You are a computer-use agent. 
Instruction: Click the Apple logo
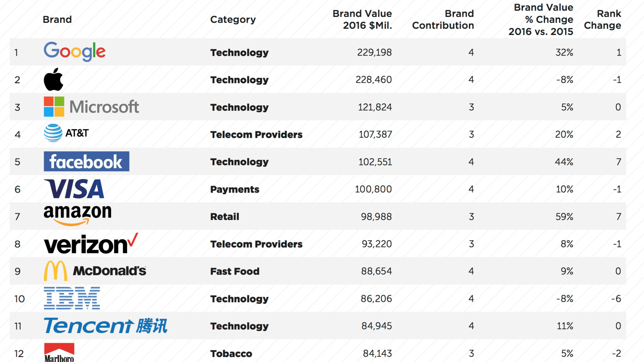point(54,79)
